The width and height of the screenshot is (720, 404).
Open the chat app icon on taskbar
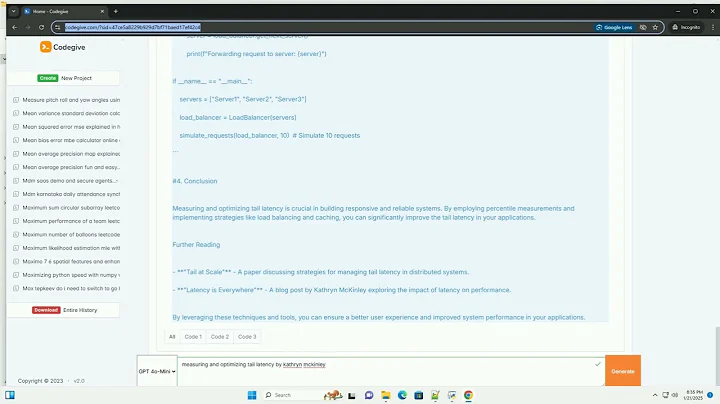click(369, 395)
